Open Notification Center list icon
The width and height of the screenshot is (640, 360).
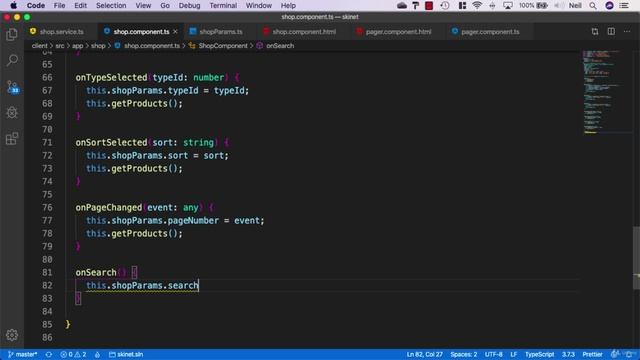[x=624, y=5]
